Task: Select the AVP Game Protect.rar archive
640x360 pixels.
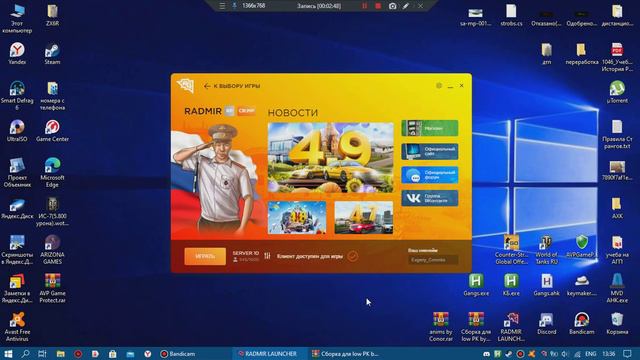Action: [52, 288]
